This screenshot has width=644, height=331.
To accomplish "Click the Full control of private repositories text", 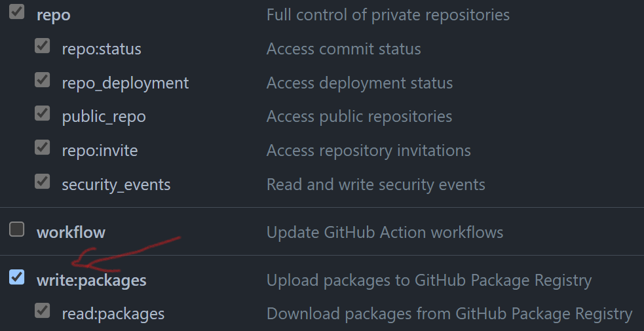I will [x=388, y=14].
